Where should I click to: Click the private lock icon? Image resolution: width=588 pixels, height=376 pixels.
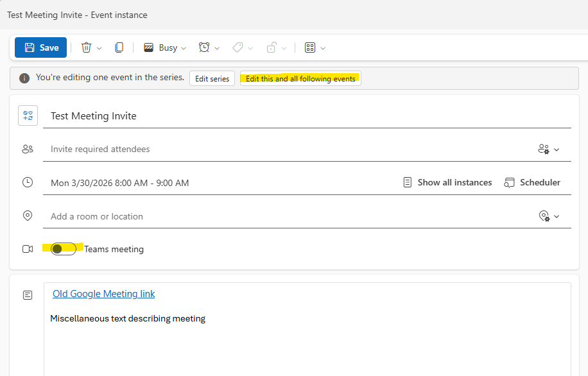pyautogui.click(x=272, y=47)
